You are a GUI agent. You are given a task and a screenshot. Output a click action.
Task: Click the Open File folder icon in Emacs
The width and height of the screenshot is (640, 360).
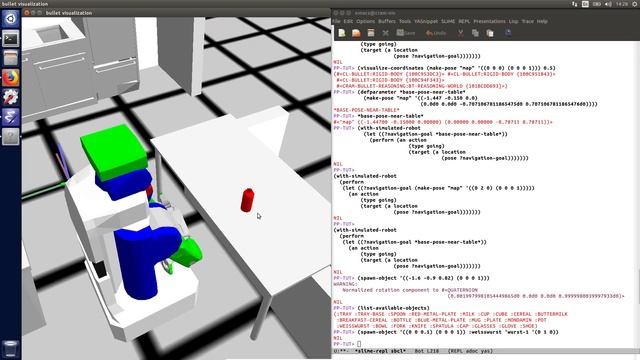(x=356, y=33)
